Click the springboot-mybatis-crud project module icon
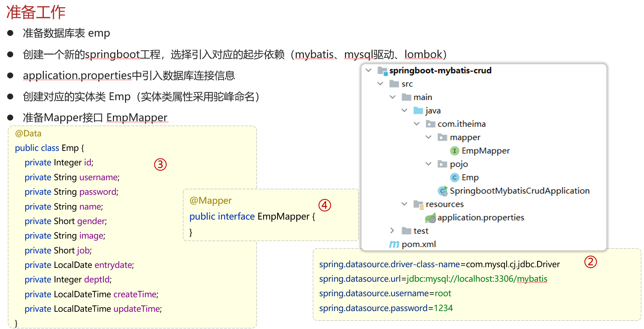This screenshot has width=644, height=329. pos(382,71)
